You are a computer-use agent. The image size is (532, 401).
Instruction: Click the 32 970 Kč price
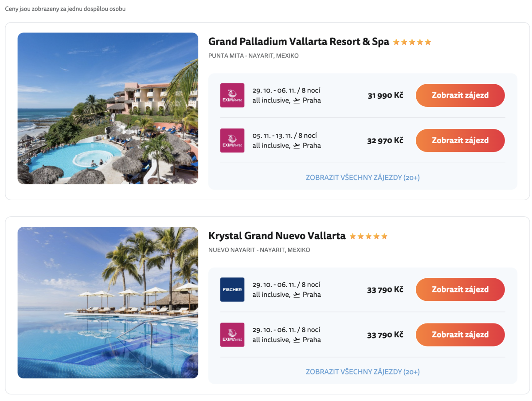pyautogui.click(x=385, y=140)
